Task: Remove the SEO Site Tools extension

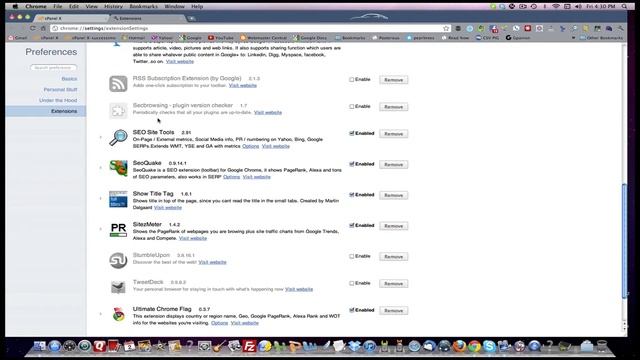Action: click(x=393, y=134)
